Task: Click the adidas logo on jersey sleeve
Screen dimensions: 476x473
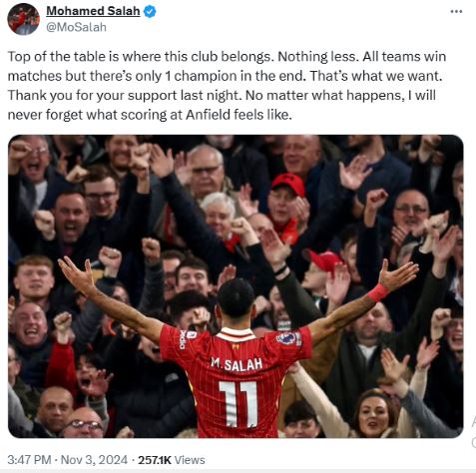Action: point(183,339)
